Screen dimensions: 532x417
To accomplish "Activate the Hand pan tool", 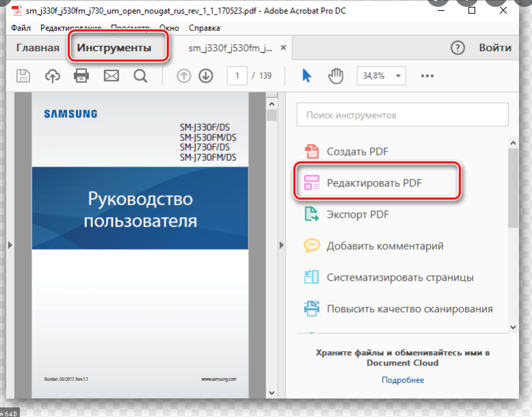I will [335, 76].
